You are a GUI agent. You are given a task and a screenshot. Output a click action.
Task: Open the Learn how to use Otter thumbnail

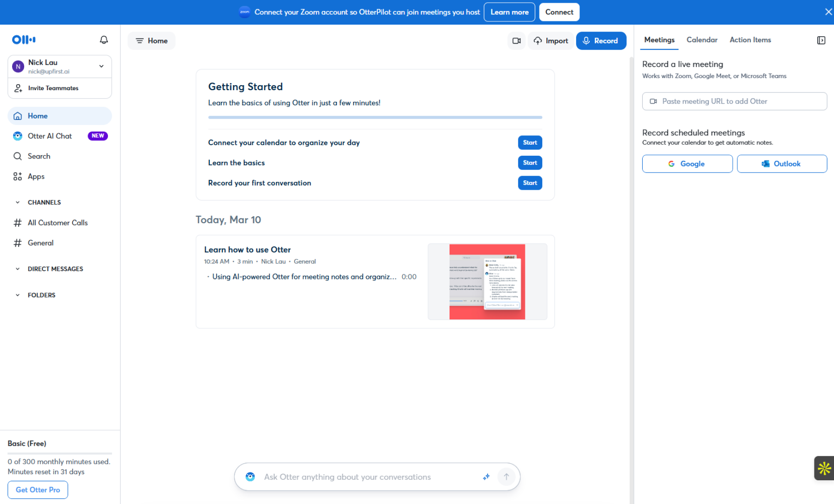point(487,282)
